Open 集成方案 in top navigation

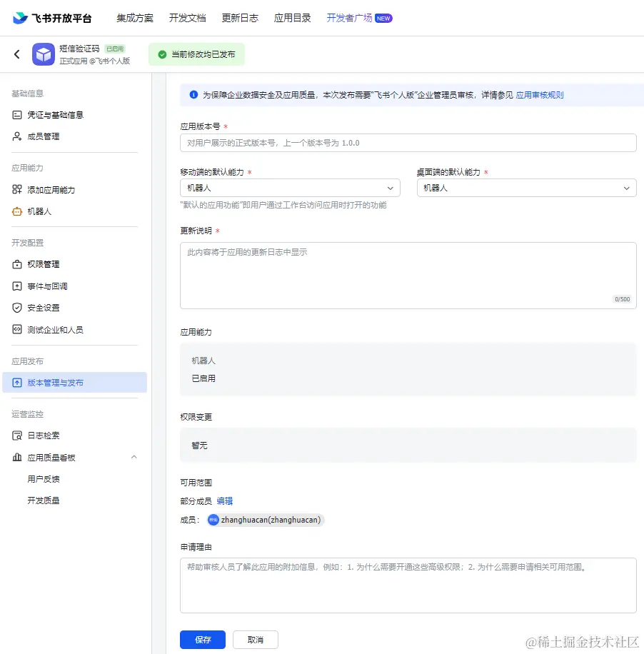click(x=135, y=18)
